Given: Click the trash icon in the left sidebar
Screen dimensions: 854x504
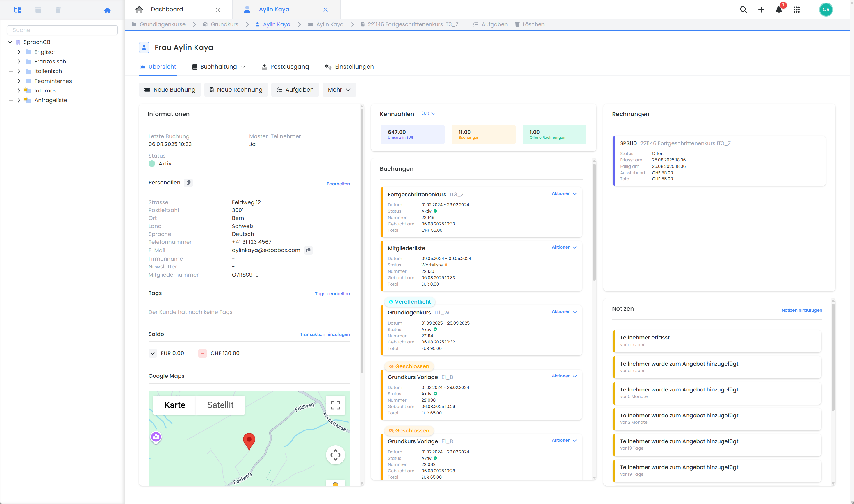Looking at the screenshot, I should (58, 10).
